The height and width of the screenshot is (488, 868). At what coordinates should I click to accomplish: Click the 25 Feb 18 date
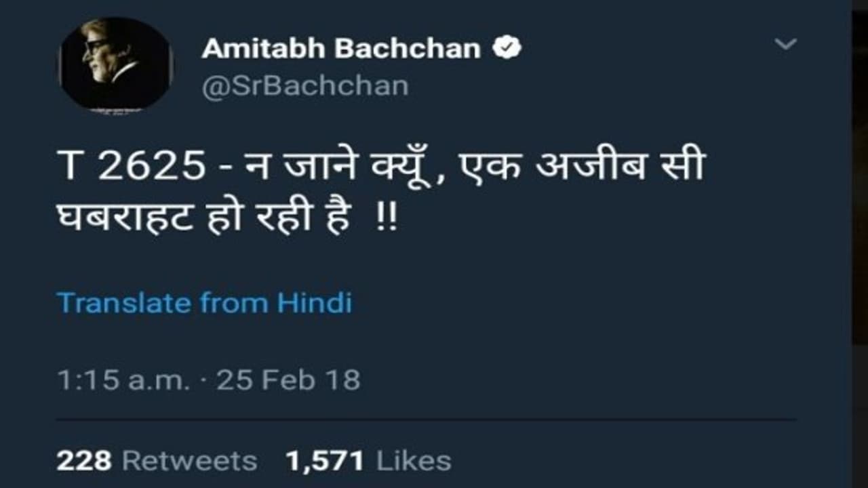click(288, 380)
